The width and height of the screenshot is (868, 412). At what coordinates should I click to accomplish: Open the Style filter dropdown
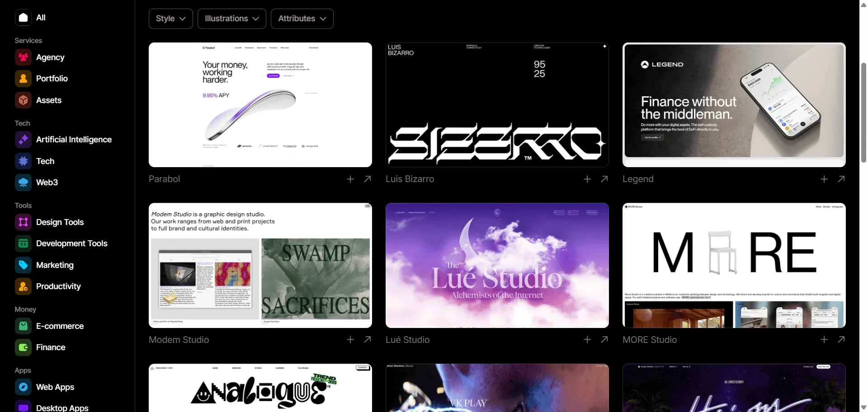click(x=170, y=19)
